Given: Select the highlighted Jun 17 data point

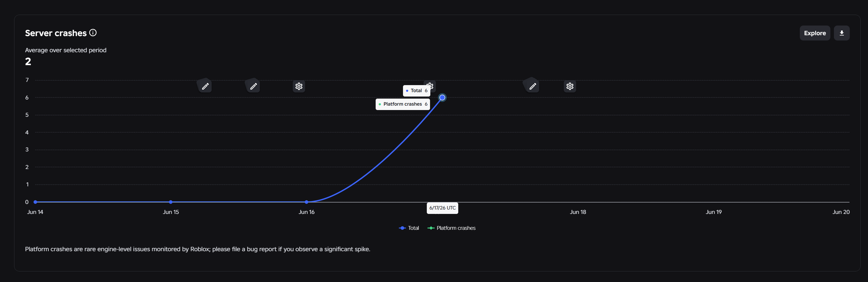Looking at the screenshot, I should [x=442, y=98].
